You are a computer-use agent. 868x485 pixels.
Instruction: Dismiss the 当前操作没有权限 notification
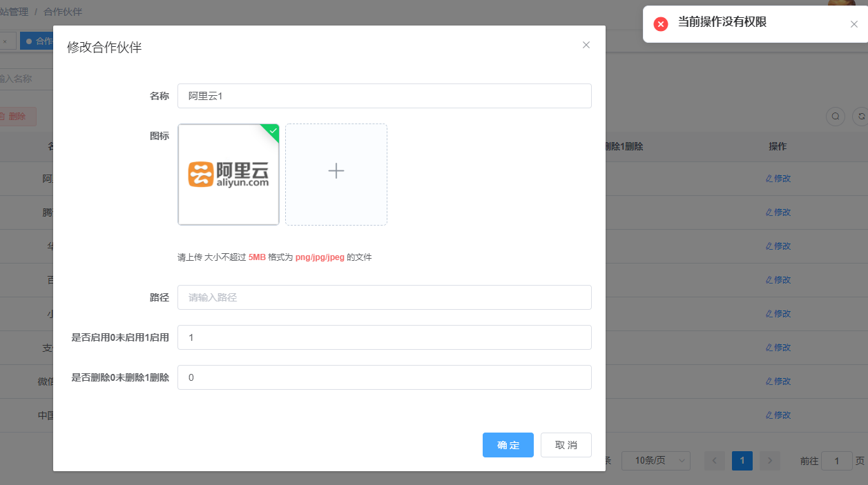tap(854, 24)
